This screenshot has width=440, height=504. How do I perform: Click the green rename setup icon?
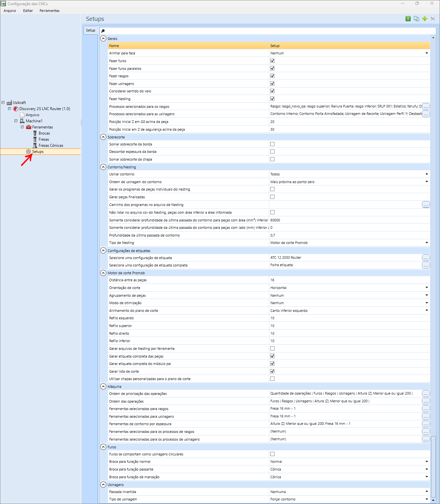coord(408,19)
